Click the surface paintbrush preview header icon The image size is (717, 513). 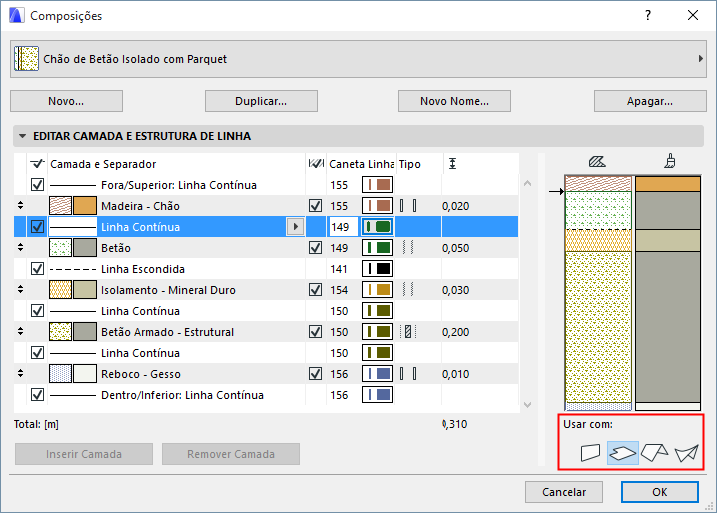670,161
